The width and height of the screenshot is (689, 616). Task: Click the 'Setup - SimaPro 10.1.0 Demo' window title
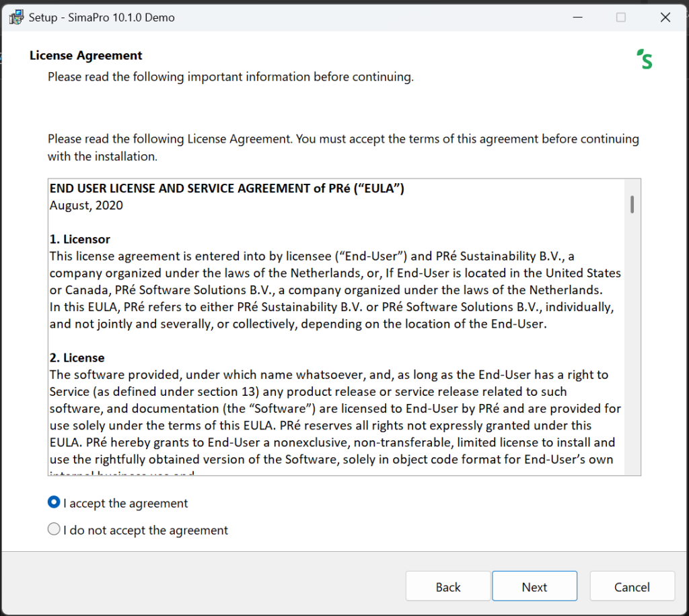pos(102,18)
